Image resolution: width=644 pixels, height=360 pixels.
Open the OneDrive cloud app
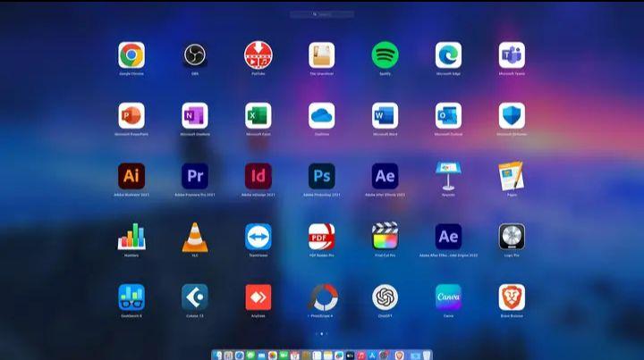click(322, 115)
